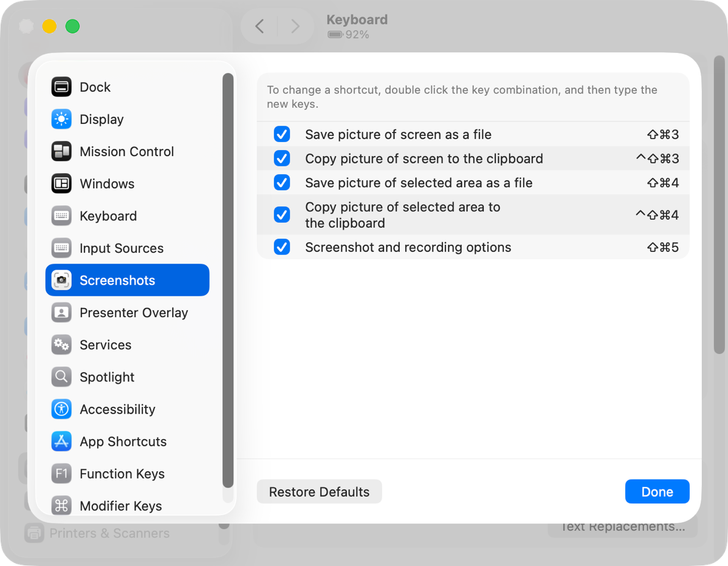Select the Screenshots camera icon
Viewport: 728px width, 566px height.
(x=61, y=280)
